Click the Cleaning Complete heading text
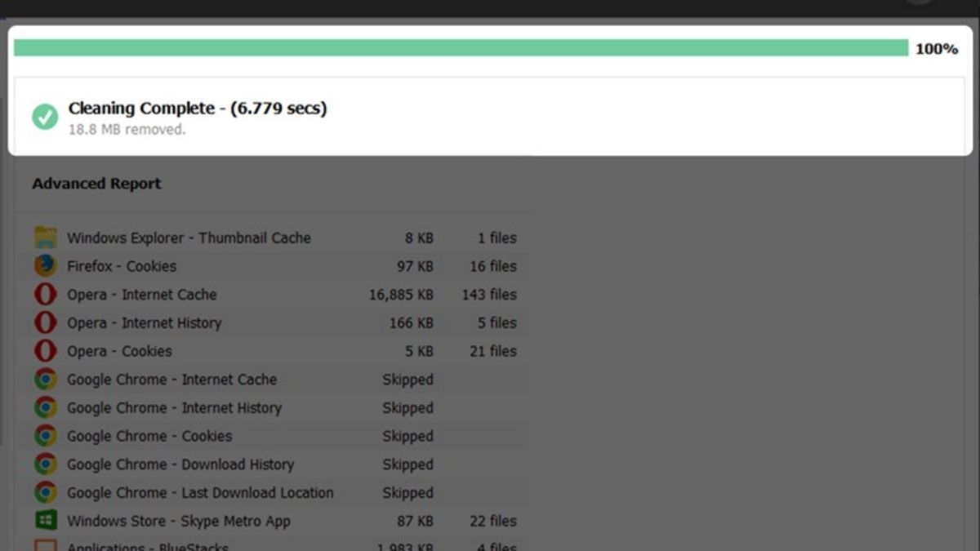This screenshot has height=551, width=980. [x=198, y=109]
